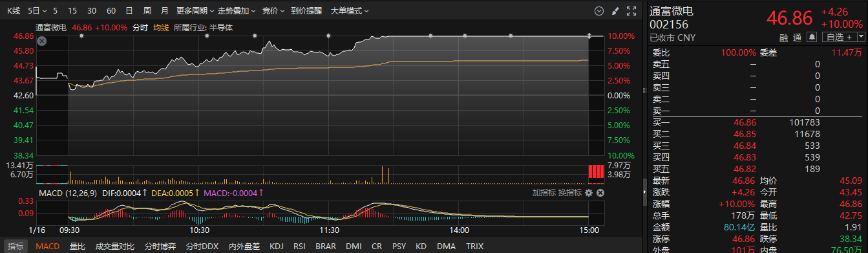The image size is (868, 253).
Task: Select 日 daily period
Action: [129, 11]
